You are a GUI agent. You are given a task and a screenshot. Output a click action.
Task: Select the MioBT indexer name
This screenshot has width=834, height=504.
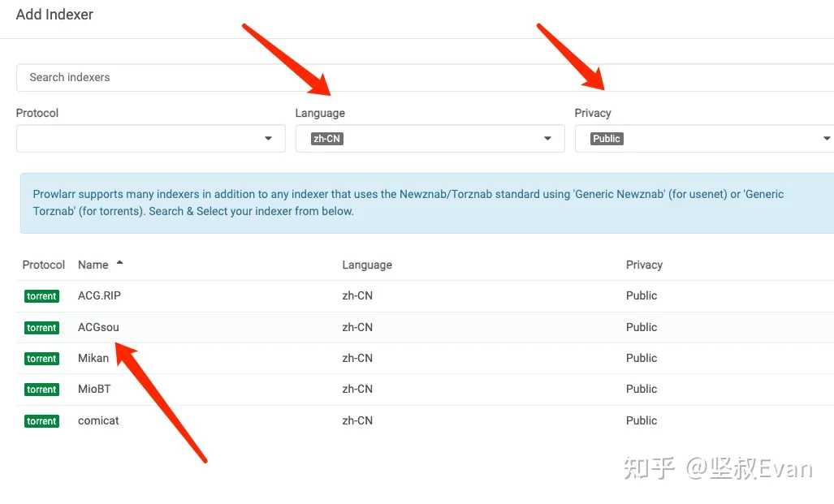(x=94, y=389)
